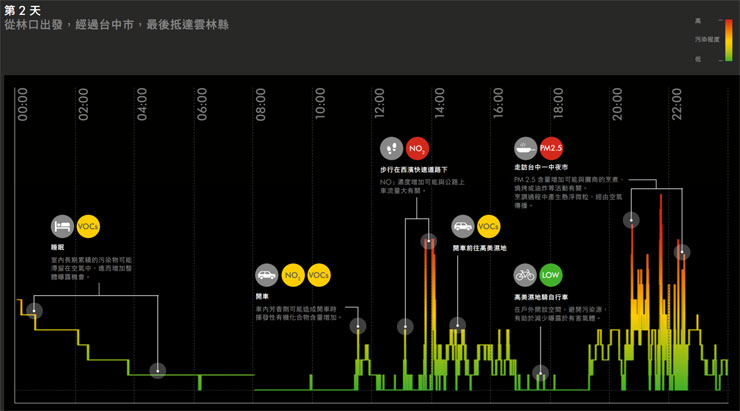Image resolution: width=740 pixels, height=411 pixels.
Task: Click the 第 2 天 heading
Action: [23, 10]
